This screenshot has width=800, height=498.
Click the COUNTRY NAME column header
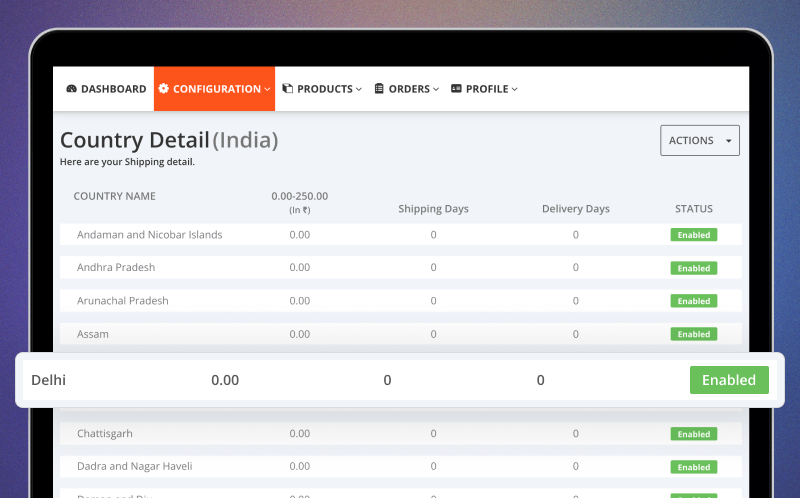pyautogui.click(x=114, y=196)
